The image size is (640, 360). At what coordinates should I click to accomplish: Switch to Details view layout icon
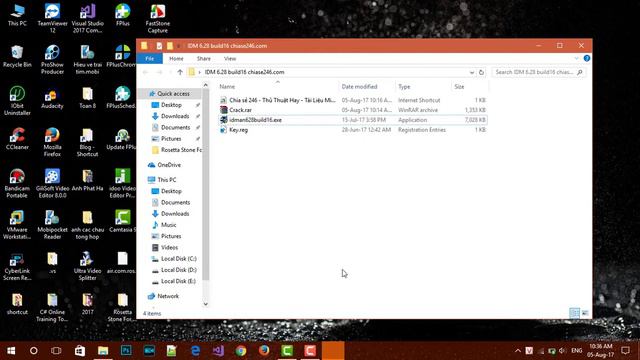pyautogui.click(x=574, y=313)
